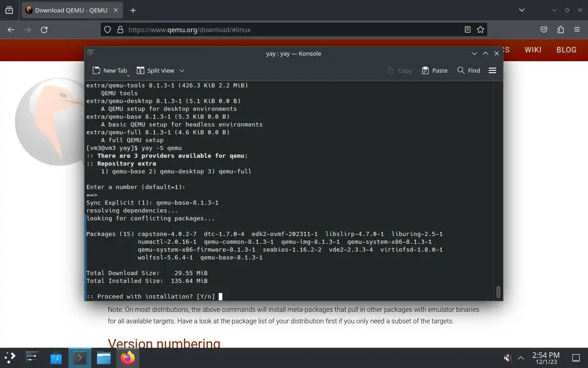Open the tracking protection shield in the address bar
This screenshot has height=368, width=588.
coord(107,29)
